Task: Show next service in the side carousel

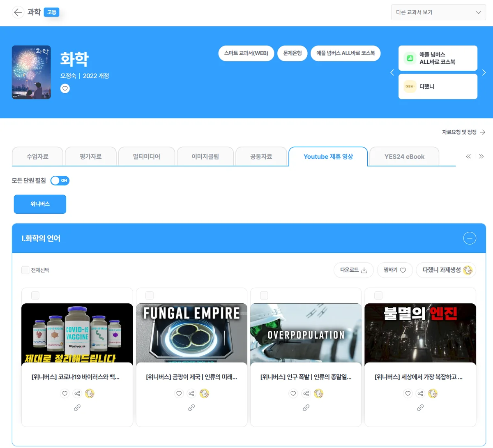Action: coord(484,72)
